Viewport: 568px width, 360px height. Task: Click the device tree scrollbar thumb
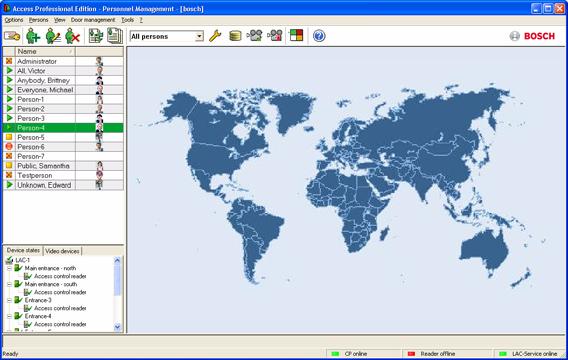pyautogui.click(x=117, y=280)
